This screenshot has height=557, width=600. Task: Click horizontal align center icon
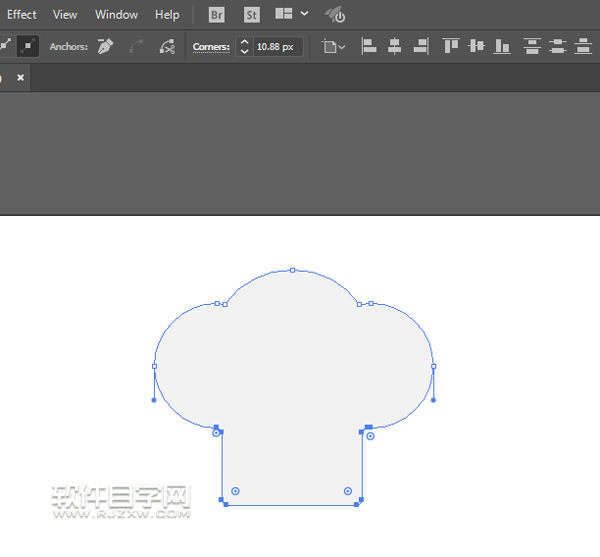[395, 46]
